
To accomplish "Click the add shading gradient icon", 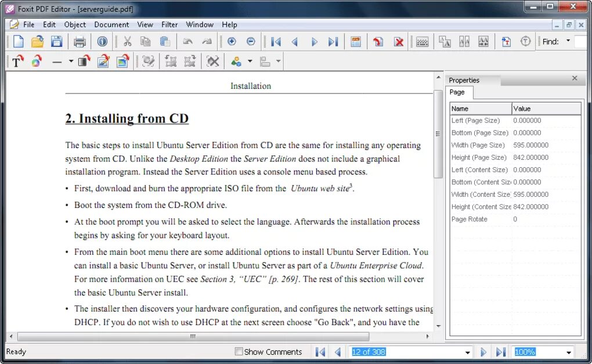I will tap(84, 61).
